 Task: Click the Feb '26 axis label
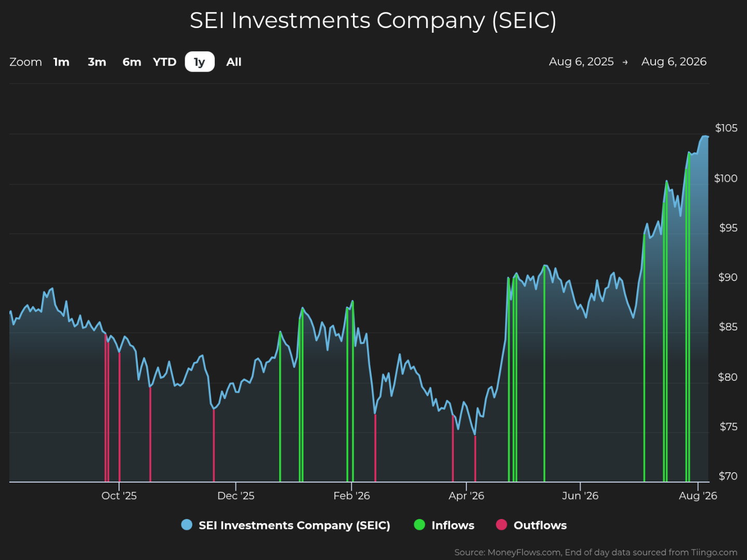click(352, 496)
